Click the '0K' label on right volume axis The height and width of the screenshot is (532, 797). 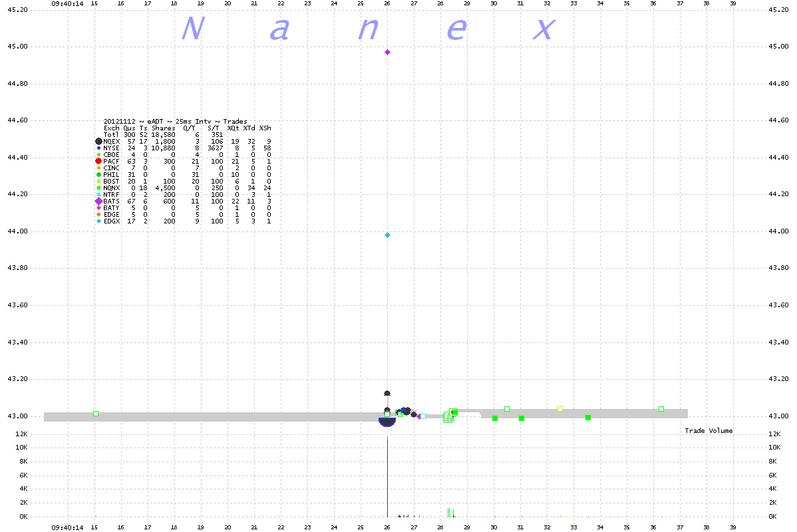(772, 516)
